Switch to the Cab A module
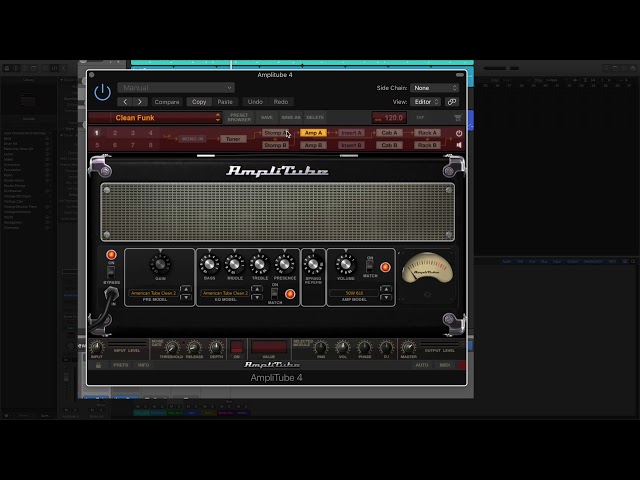640x480 pixels. click(389, 133)
